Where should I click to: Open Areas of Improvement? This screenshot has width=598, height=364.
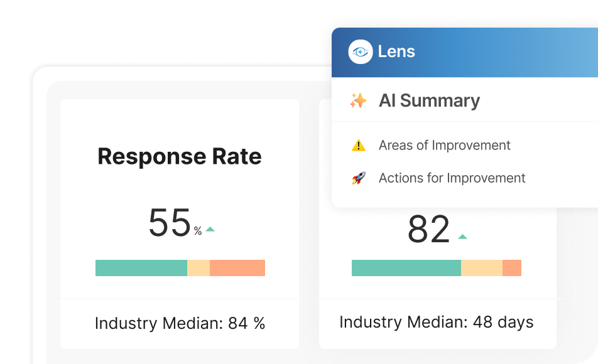(x=444, y=145)
